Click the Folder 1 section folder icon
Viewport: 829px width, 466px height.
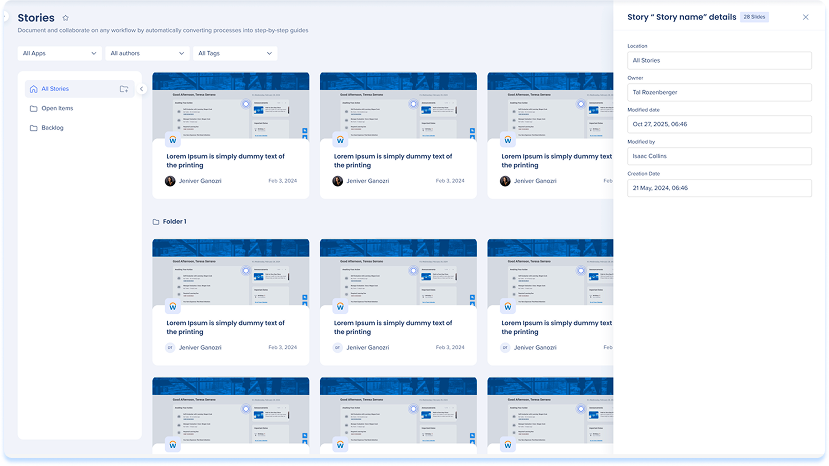tap(156, 221)
